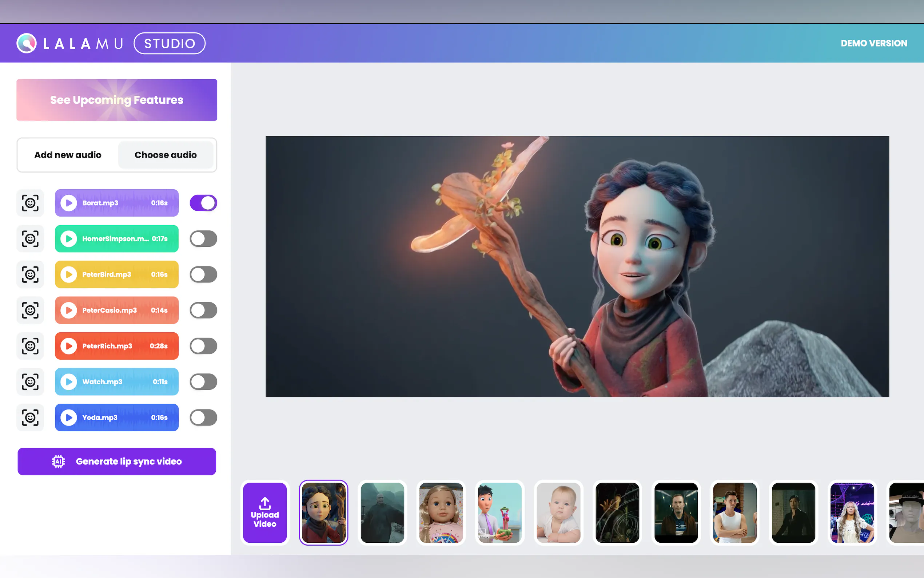Disable the Borat.mp3 toggle
This screenshot has height=578, width=924.
pos(203,203)
